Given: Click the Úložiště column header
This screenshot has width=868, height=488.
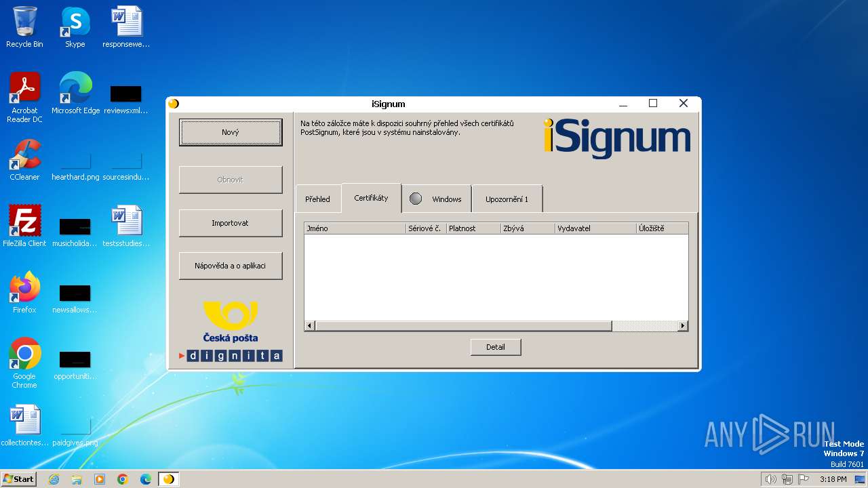Looking at the screenshot, I should coord(662,228).
